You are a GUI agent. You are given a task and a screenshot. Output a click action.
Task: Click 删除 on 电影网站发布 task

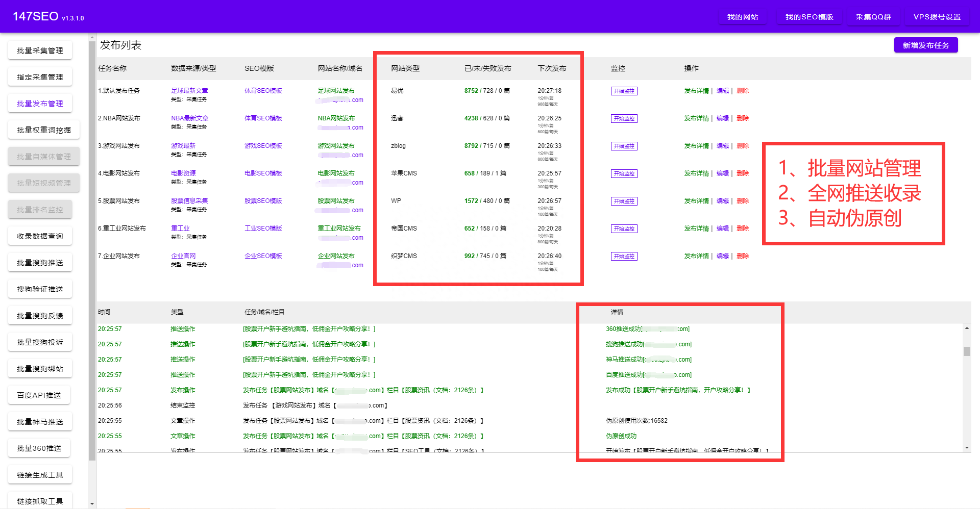pos(743,173)
